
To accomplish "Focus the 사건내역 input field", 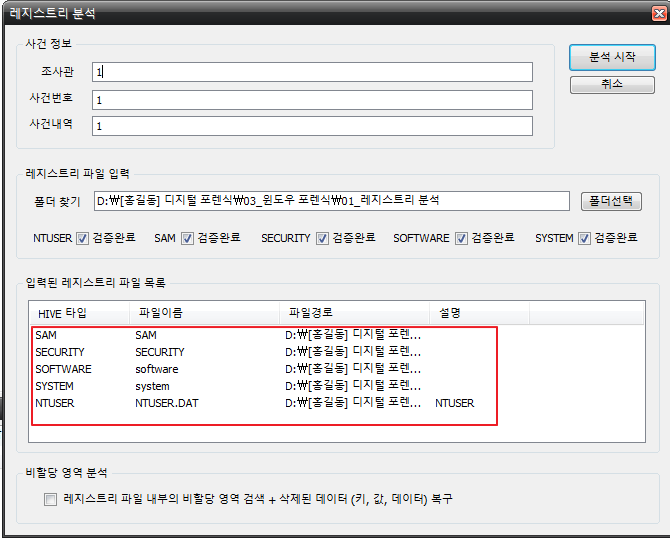I will 312,126.
